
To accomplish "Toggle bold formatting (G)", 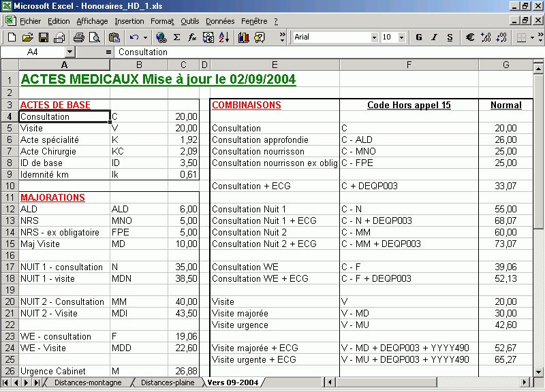I will [419, 37].
